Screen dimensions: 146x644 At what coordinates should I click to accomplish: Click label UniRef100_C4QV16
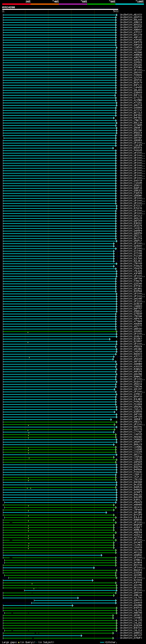click(x=131, y=352)
